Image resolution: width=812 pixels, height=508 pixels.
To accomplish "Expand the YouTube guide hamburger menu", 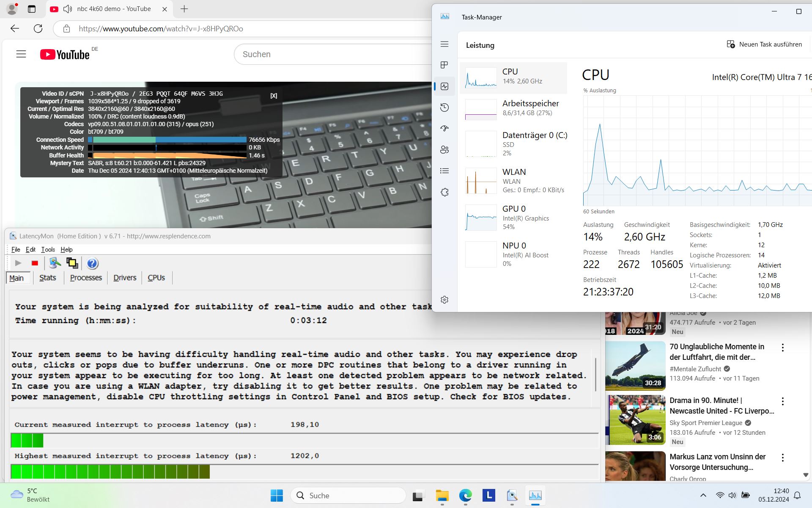I will coord(21,54).
